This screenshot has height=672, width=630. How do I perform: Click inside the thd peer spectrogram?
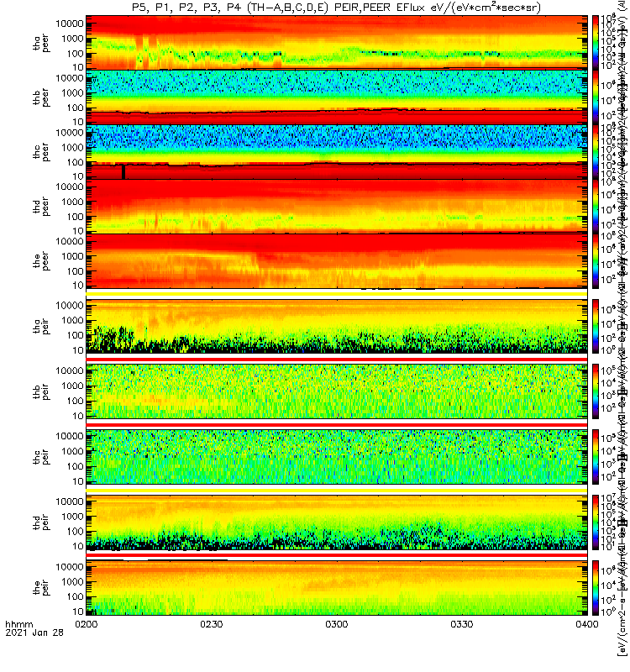pyautogui.click(x=337, y=206)
